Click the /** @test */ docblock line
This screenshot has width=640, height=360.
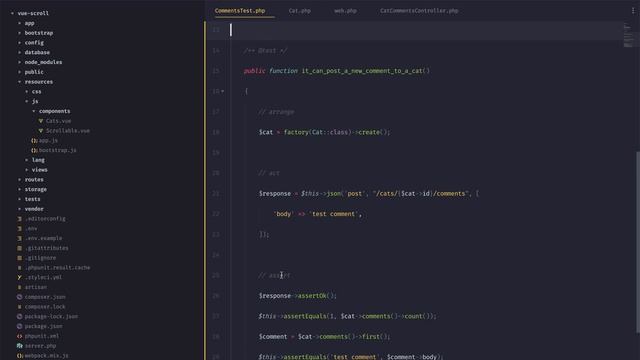pyautogui.click(x=265, y=51)
